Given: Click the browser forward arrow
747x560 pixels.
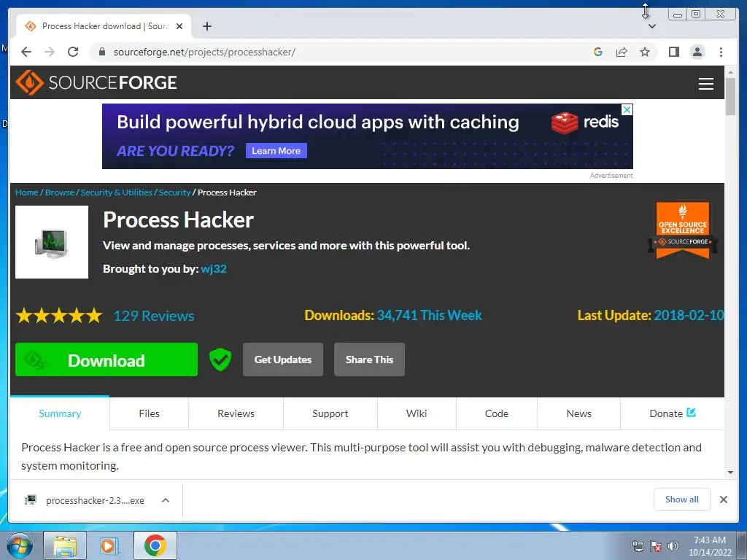Looking at the screenshot, I should (x=50, y=52).
